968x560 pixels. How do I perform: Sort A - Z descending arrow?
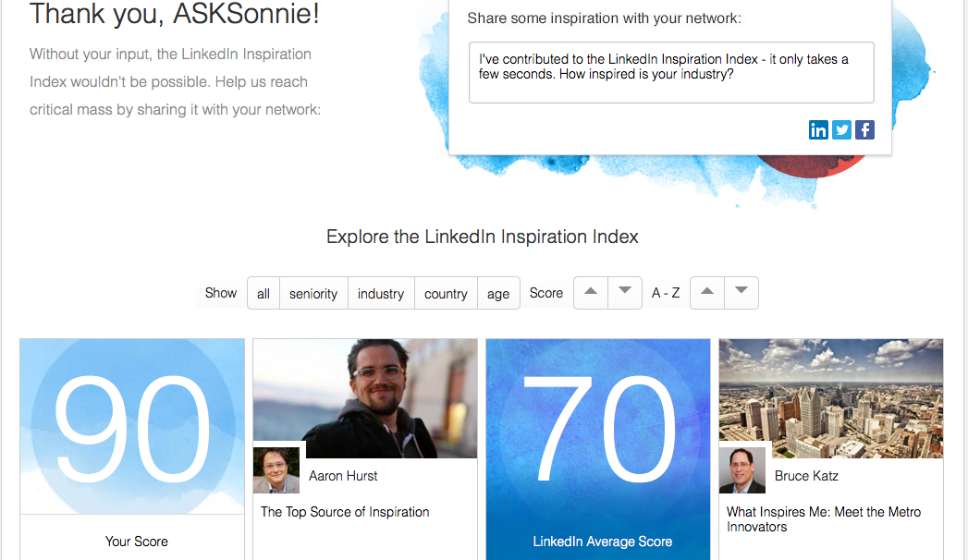pos(741,292)
